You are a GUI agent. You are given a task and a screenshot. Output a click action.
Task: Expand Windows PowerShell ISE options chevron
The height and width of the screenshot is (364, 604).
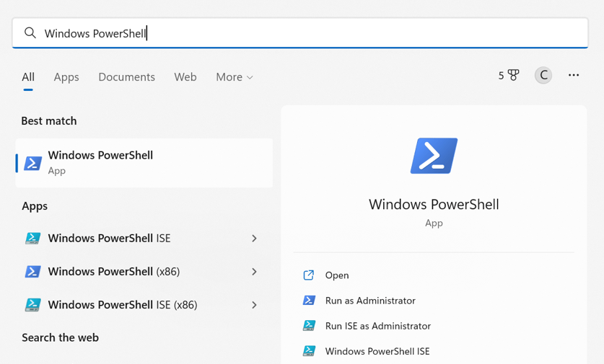tap(254, 239)
